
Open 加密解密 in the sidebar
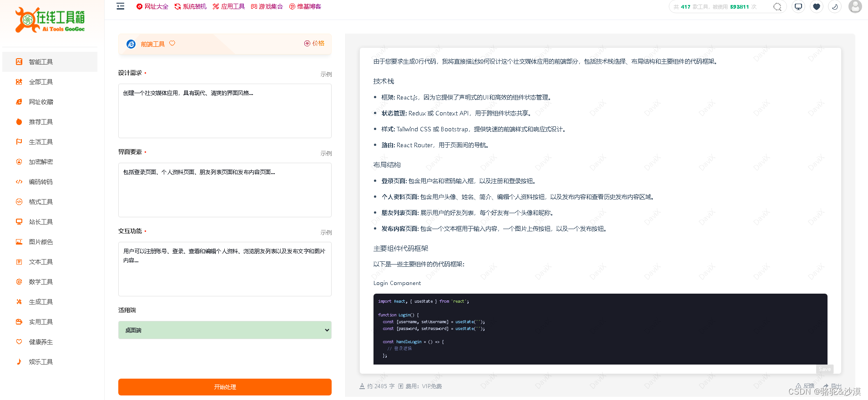click(50, 162)
